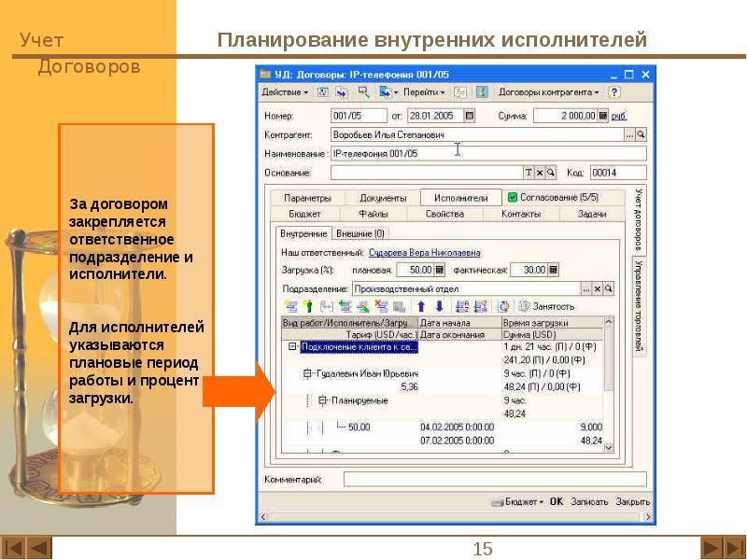Switch to the Документы tab
This screenshot has width=747, height=560.
[383, 198]
